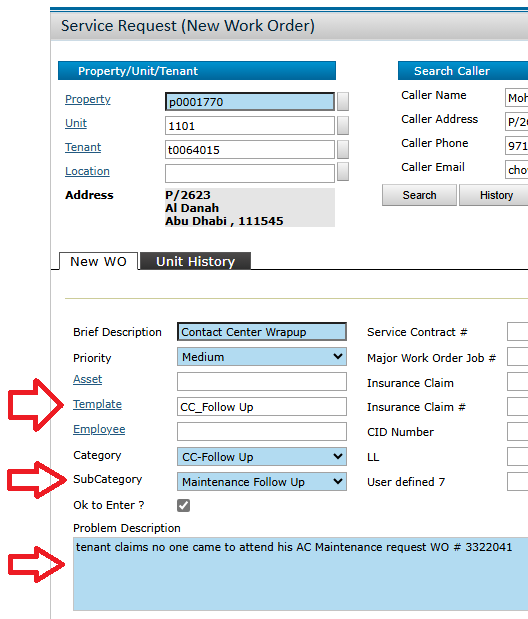
Task: Open the Priority dropdown set to Medium
Action: click(x=262, y=356)
